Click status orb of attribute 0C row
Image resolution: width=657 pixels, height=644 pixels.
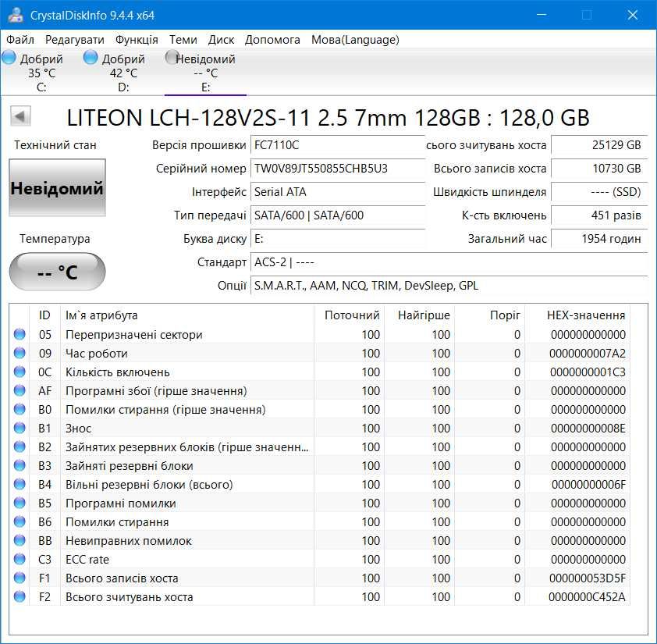[x=20, y=372]
